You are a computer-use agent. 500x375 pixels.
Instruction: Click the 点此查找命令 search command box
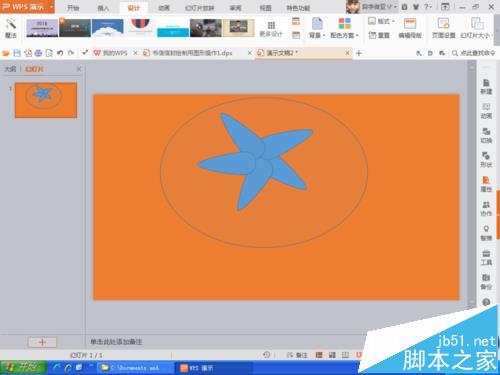coord(474,53)
